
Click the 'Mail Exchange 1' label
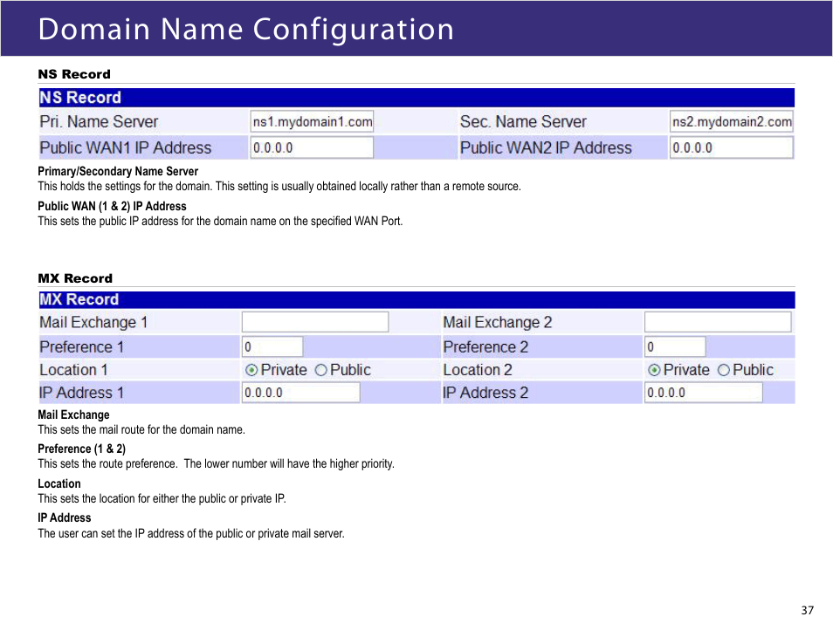(x=93, y=322)
